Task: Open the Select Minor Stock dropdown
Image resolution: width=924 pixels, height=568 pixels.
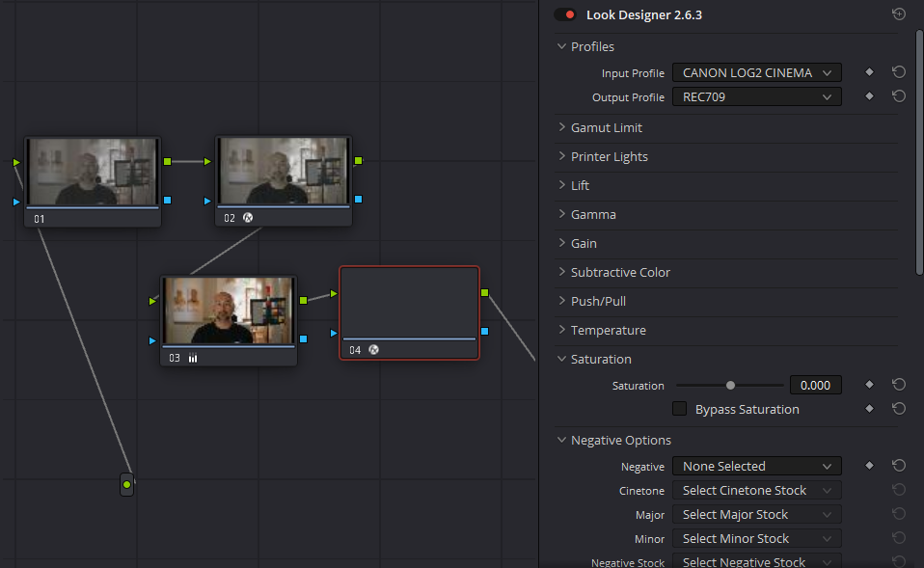Action: [x=756, y=538]
